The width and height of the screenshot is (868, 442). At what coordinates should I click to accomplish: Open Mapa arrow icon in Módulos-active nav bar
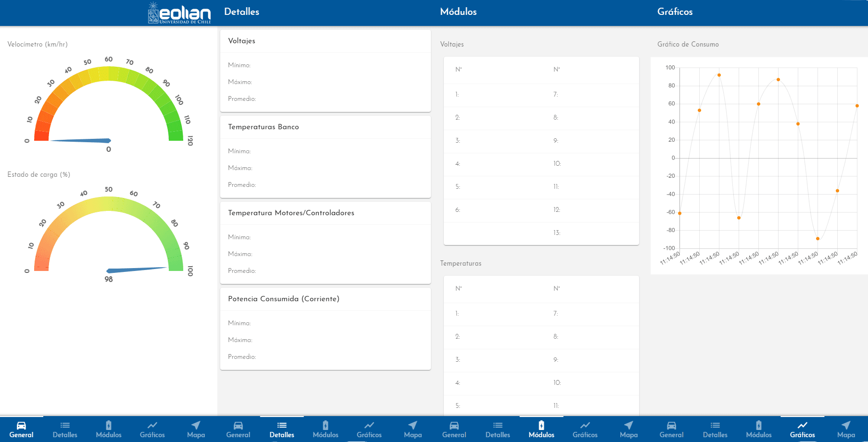(629, 425)
